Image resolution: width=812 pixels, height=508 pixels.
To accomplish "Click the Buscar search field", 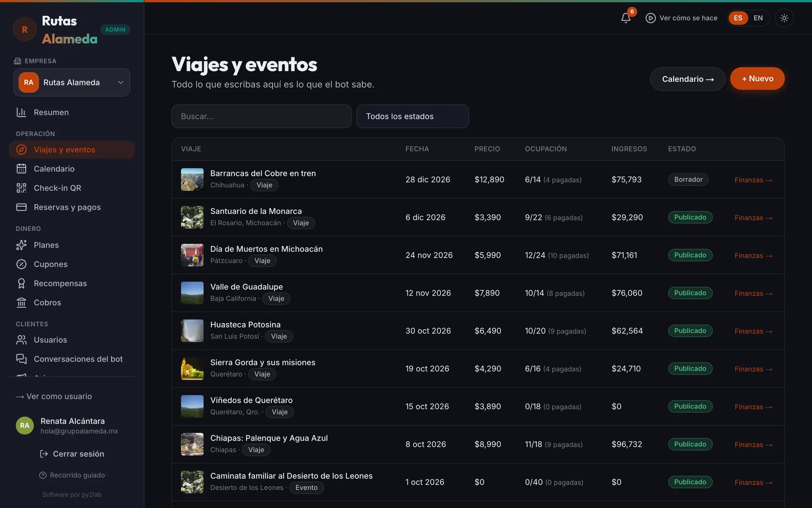I will (262, 116).
